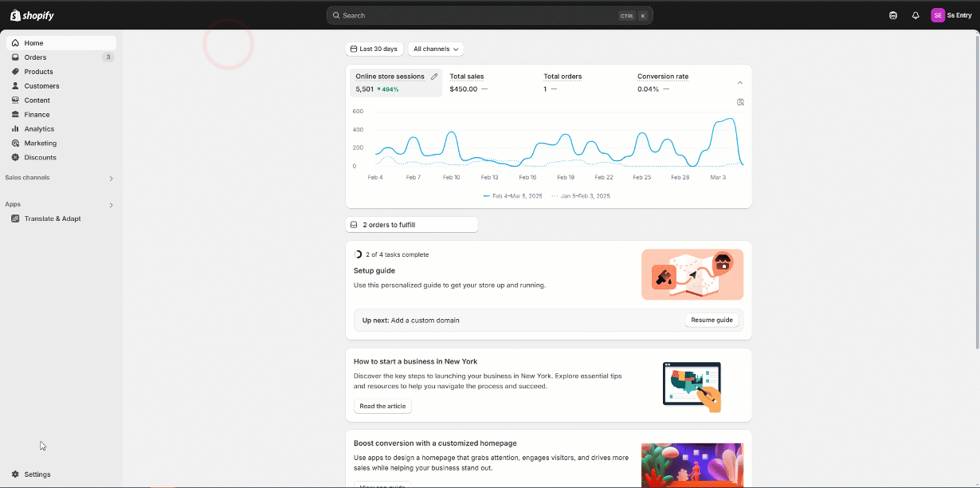Image resolution: width=980 pixels, height=488 pixels.
Task: Open the All channels dropdown
Action: coord(436,49)
